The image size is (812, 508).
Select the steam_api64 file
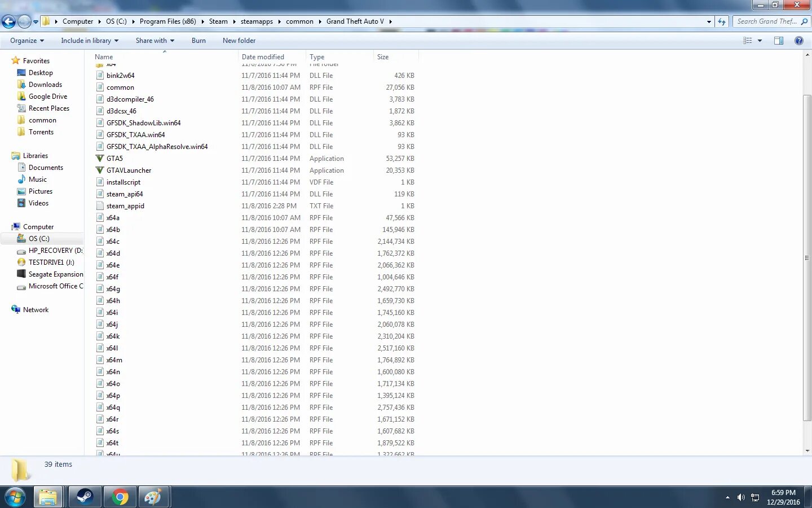125,194
